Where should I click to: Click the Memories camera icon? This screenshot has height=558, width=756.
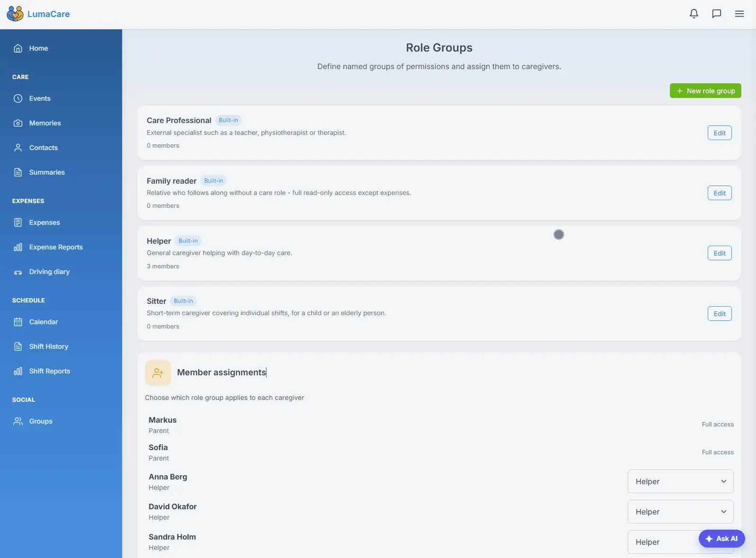pos(18,123)
